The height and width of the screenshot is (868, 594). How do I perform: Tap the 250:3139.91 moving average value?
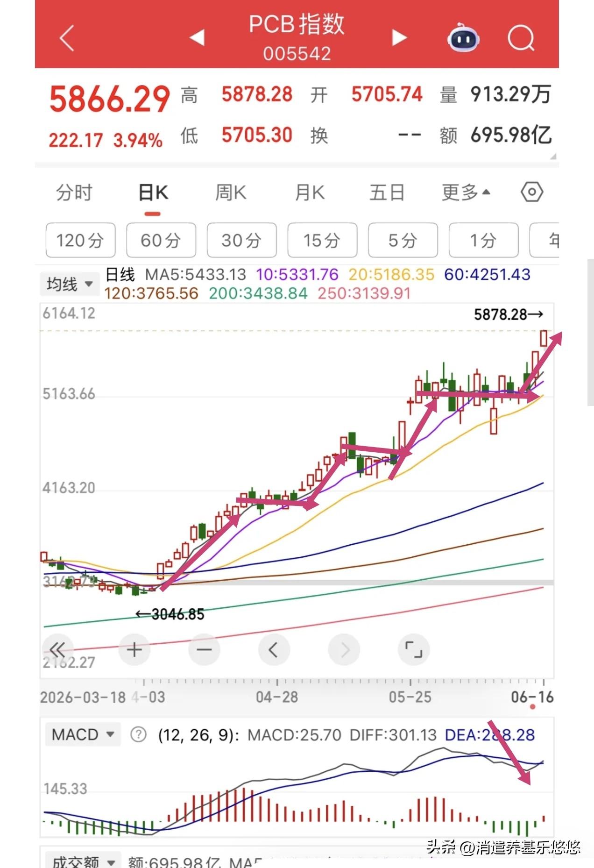[364, 293]
